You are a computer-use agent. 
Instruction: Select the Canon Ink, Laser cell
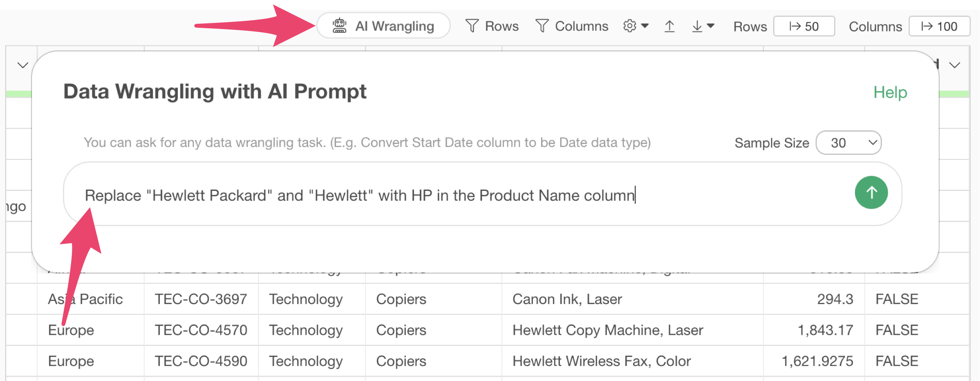pyautogui.click(x=632, y=299)
